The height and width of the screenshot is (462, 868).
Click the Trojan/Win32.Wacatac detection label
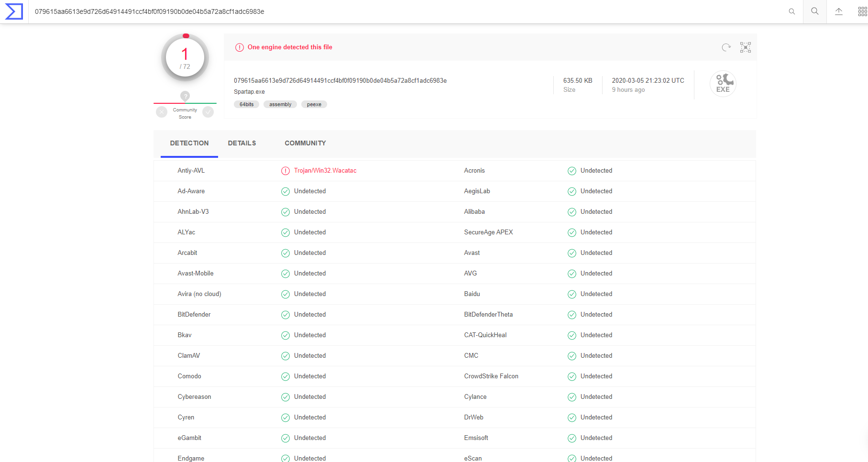click(325, 171)
